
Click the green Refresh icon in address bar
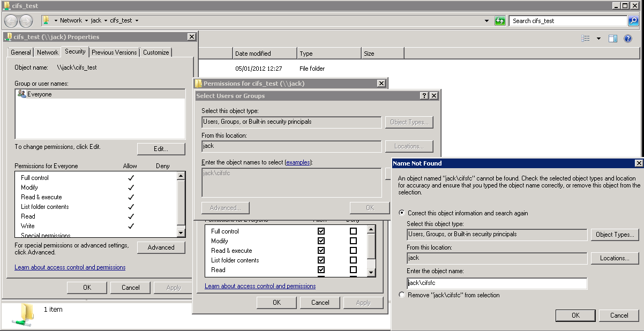[x=500, y=21]
